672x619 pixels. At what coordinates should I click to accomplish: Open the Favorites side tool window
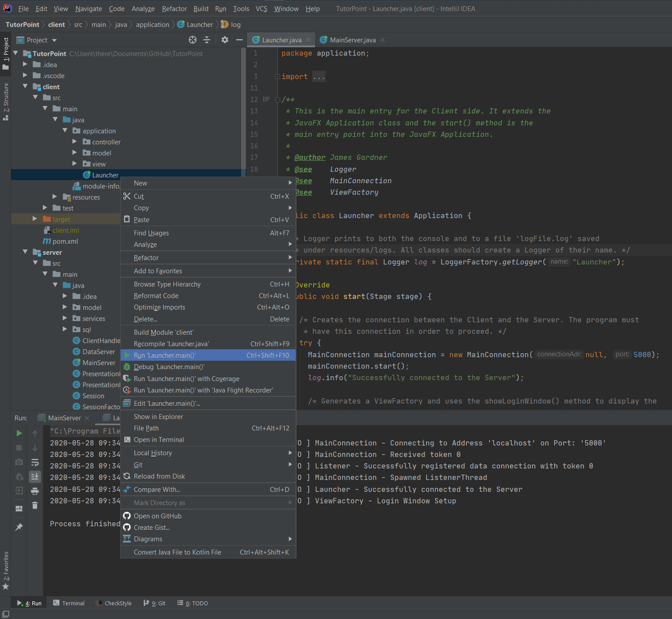pyautogui.click(x=6, y=570)
